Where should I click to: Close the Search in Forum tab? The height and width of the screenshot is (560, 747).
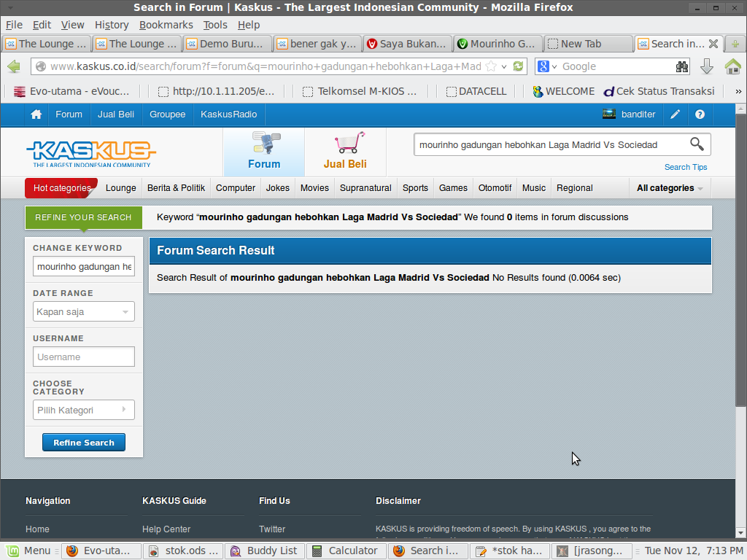pos(713,44)
